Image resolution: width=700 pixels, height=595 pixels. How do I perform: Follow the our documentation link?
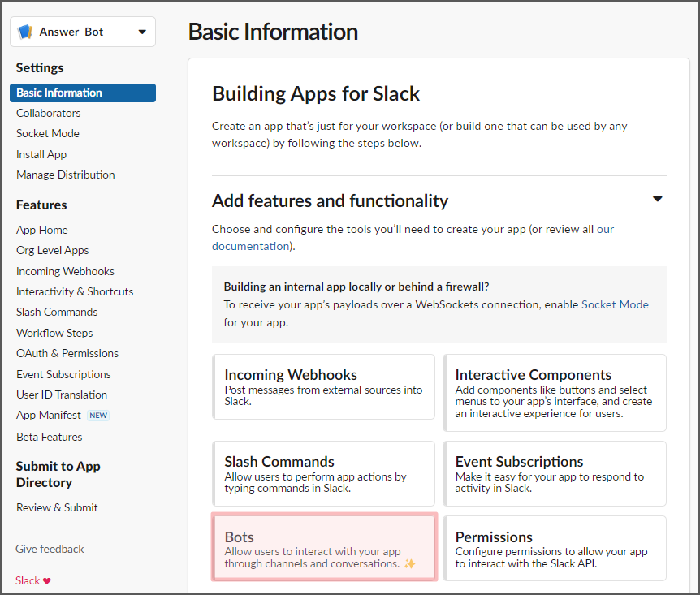click(x=413, y=238)
